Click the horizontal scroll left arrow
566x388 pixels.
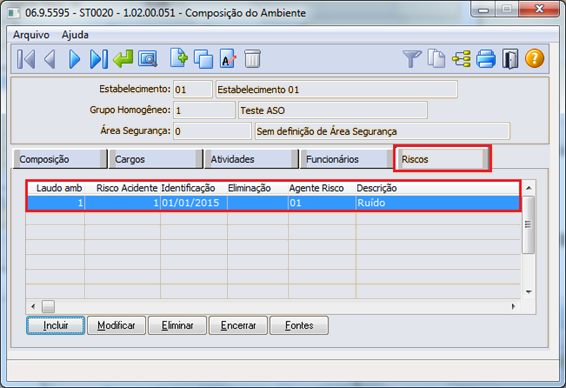[33, 307]
